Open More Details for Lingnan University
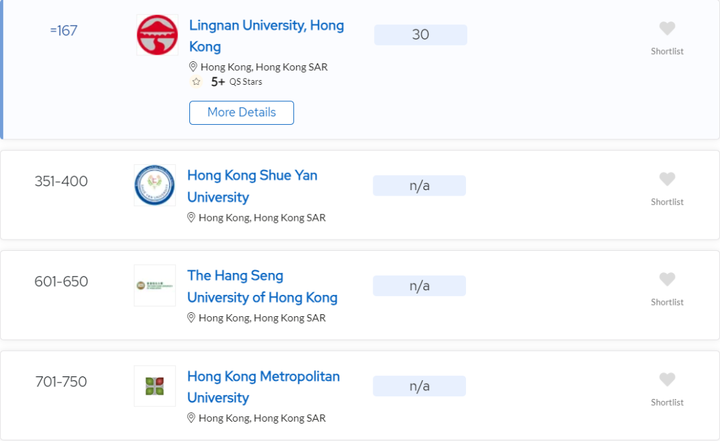Viewport: 720px width, 441px height. click(241, 112)
